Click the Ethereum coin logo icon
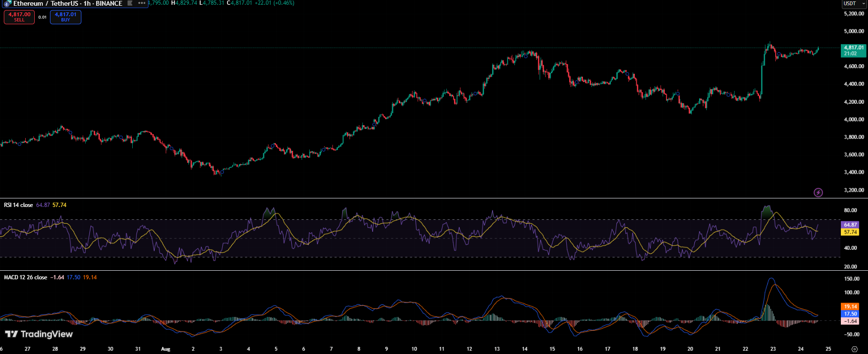The height and width of the screenshot is (354, 868). tap(7, 4)
